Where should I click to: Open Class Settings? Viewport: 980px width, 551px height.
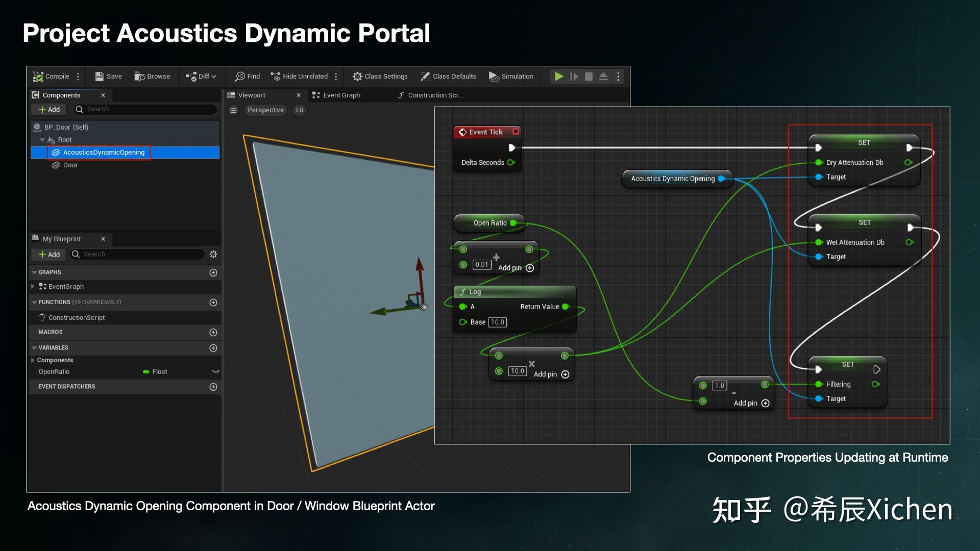[x=380, y=76]
